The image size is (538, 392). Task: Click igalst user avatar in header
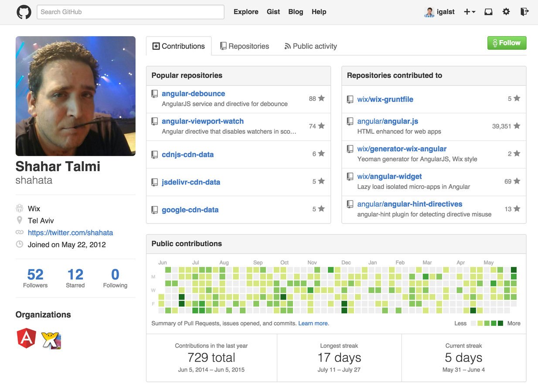pyautogui.click(x=429, y=12)
